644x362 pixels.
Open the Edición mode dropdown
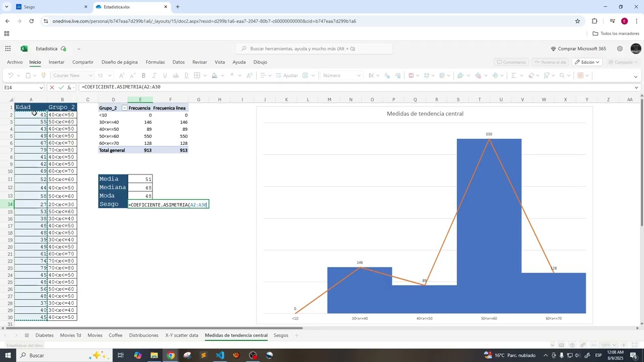(x=587, y=62)
